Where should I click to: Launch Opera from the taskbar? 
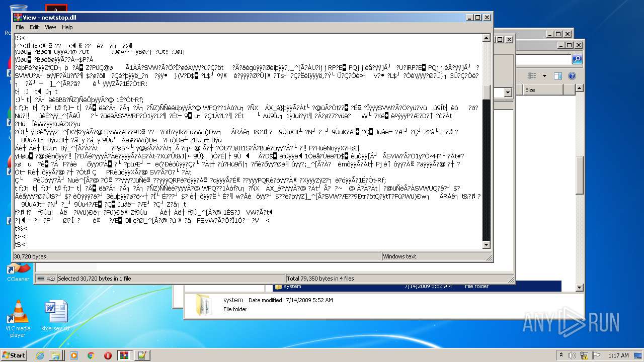108,355
